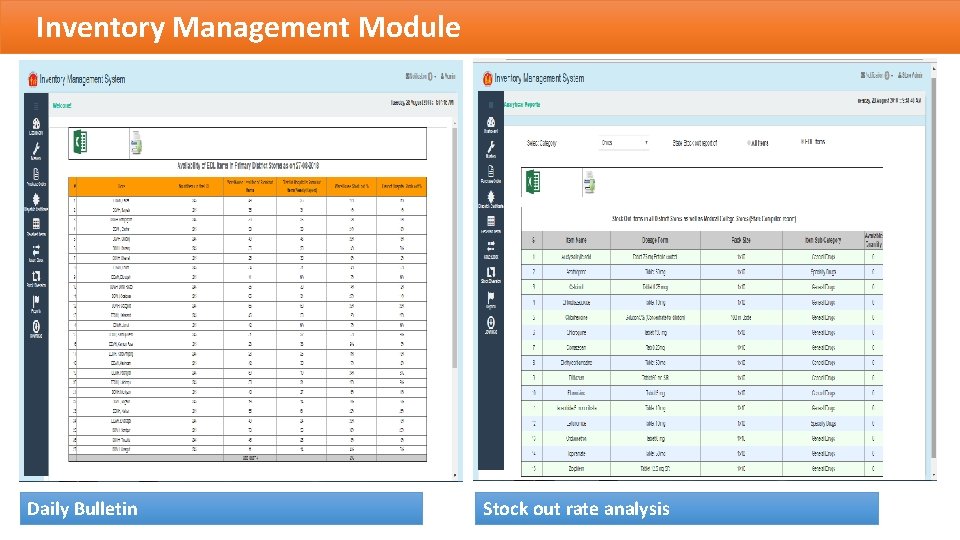Click the table-grid sidebar icon in Stock out analysis screen
This screenshot has width=960, height=540.
[491, 222]
